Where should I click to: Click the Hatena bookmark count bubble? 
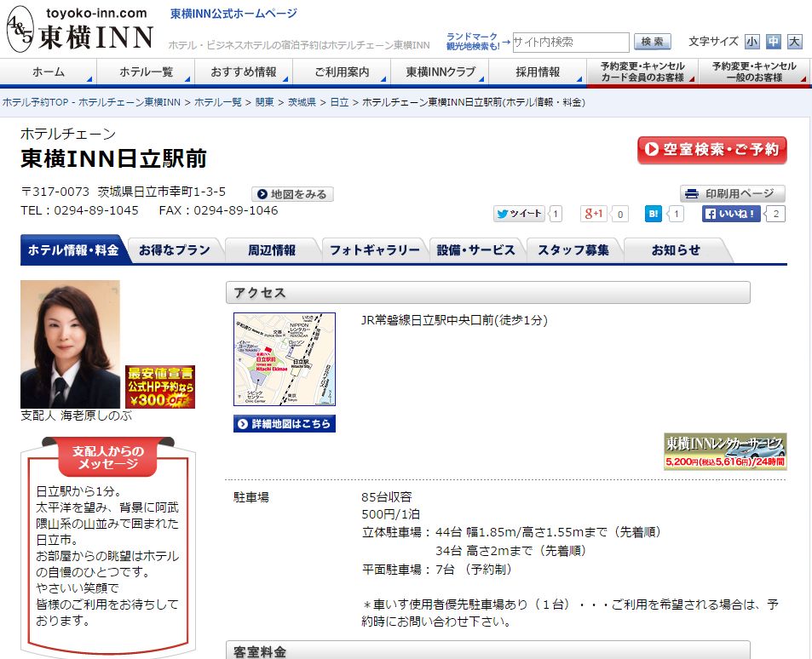tap(676, 214)
